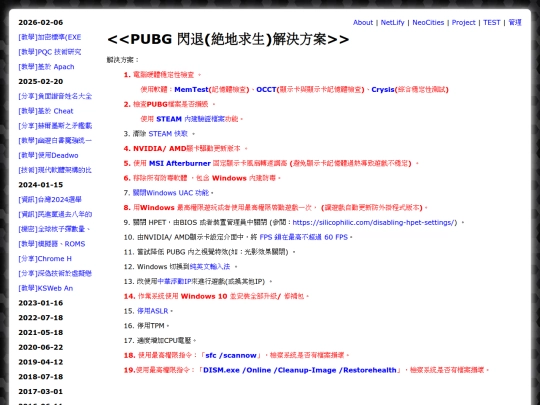This screenshot has width=540, height=405.
Task: Follow the MemTest software link
Action: (191, 90)
